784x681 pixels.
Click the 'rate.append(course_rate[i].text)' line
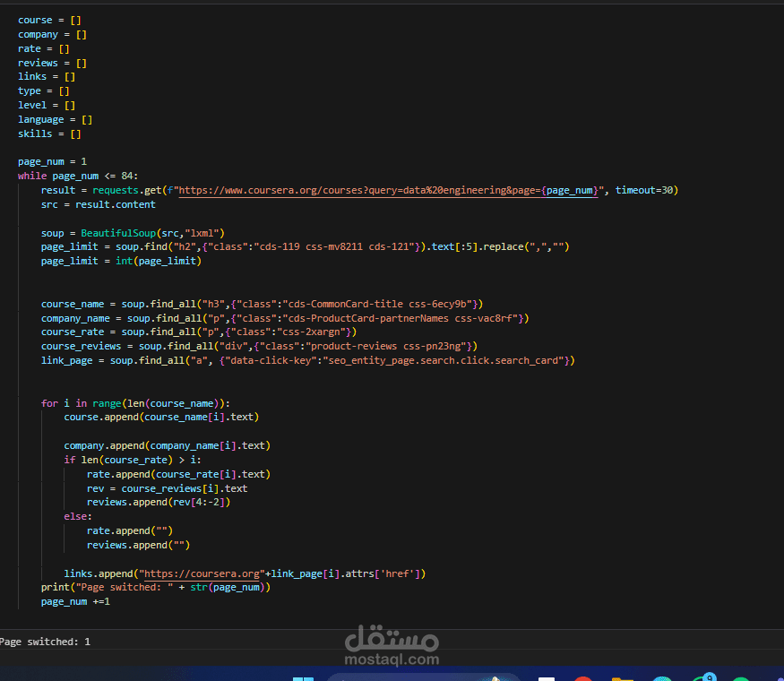[178, 475]
